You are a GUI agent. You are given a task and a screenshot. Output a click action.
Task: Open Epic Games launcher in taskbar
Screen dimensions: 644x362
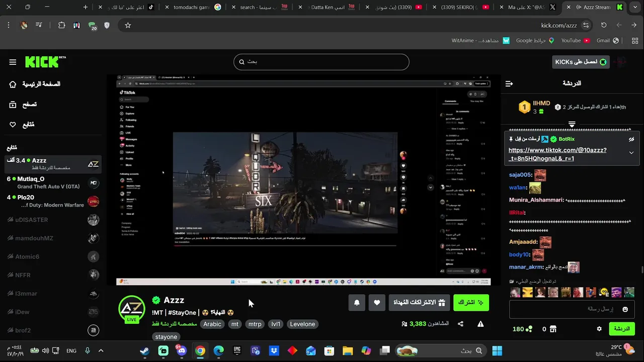coord(237,350)
